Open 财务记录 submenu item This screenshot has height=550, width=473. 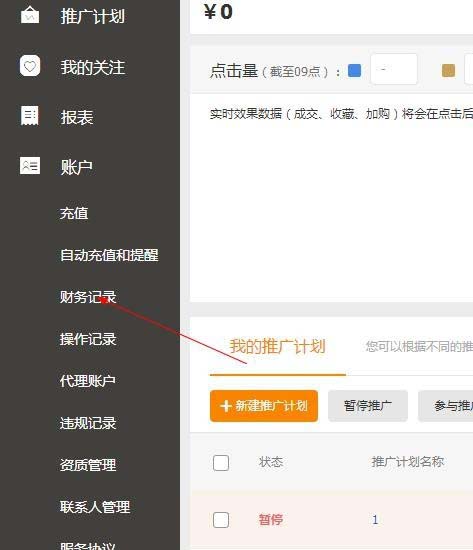[x=88, y=297]
